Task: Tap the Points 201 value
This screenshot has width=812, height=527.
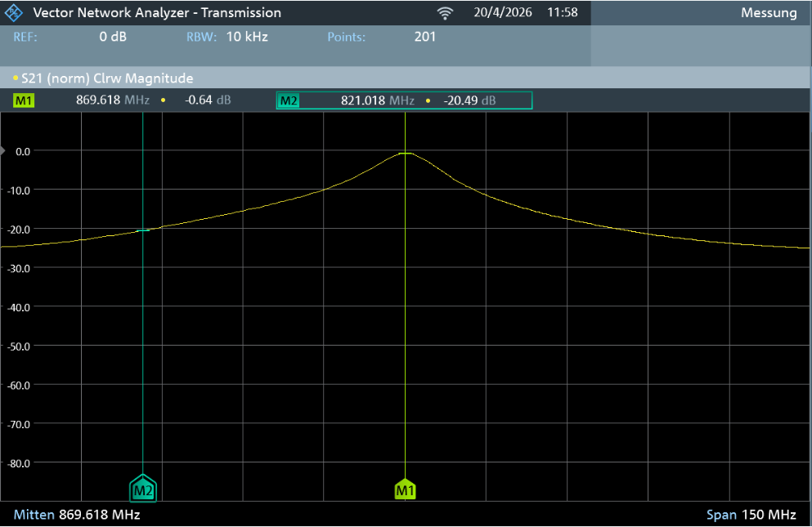Action: point(425,37)
